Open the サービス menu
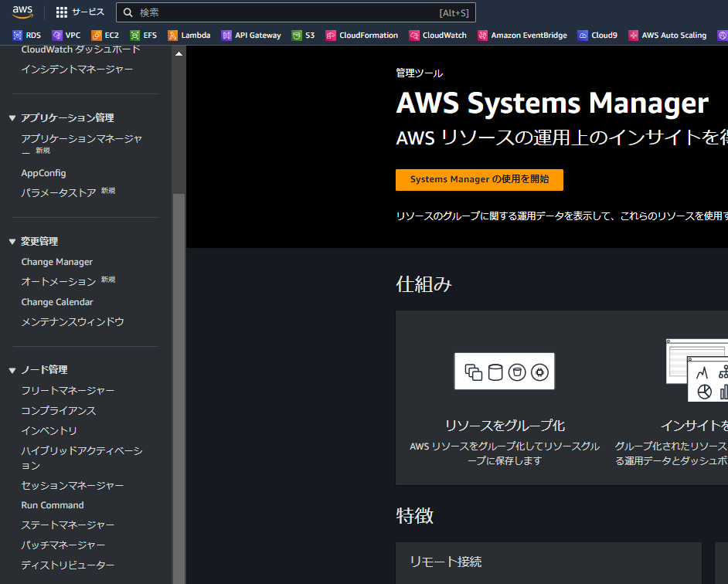Image resolution: width=728 pixels, height=584 pixels. (87, 12)
